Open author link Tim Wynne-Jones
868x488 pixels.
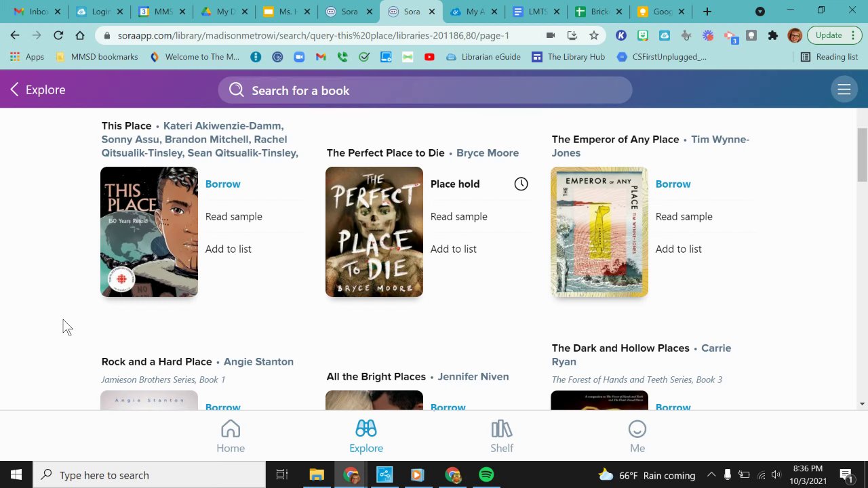[650, 146]
